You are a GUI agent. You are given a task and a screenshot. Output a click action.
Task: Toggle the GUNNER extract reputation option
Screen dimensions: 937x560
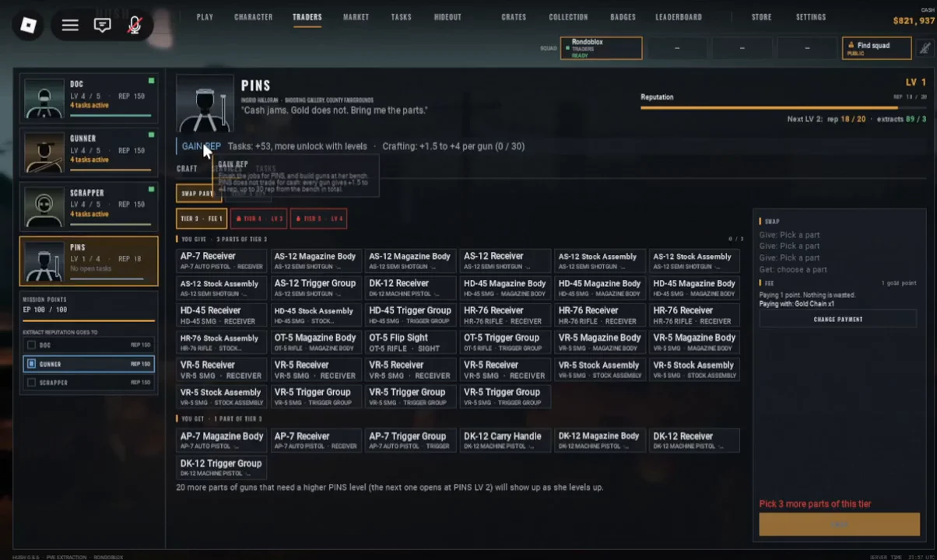tap(89, 363)
